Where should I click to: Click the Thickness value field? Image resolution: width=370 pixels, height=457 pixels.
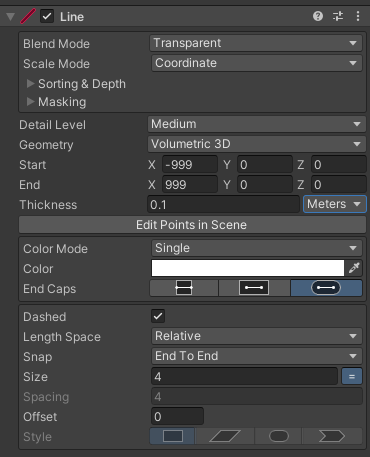pyautogui.click(x=223, y=204)
